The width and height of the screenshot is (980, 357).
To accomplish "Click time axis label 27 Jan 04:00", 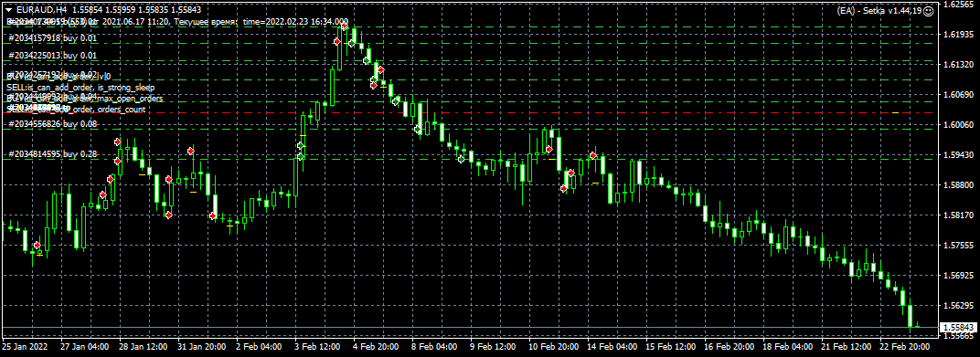I will tap(84, 346).
